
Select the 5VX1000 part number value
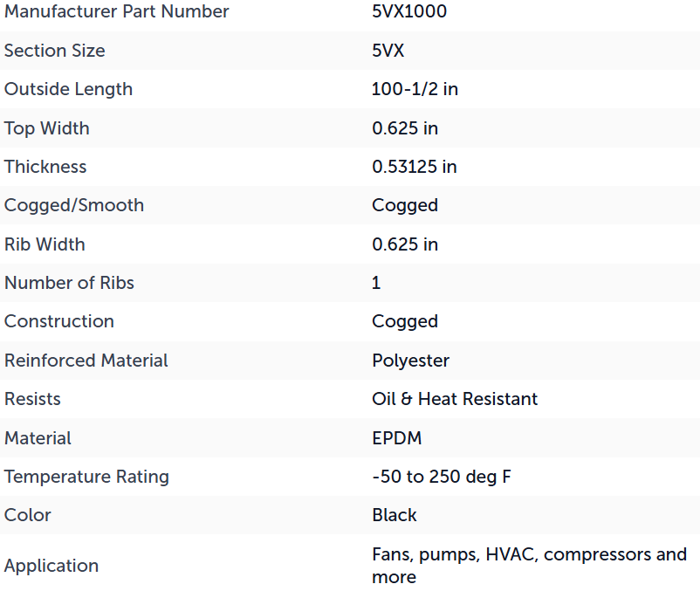[409, 11]
